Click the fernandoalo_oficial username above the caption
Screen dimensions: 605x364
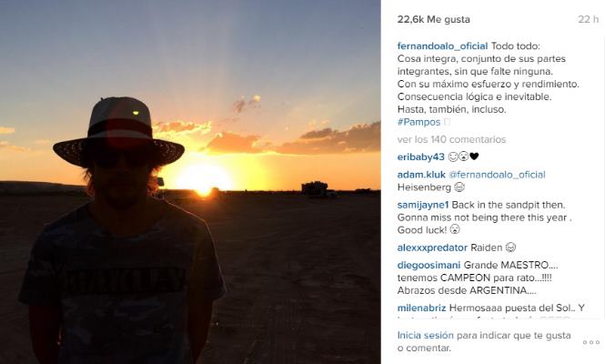coord(442,45)
